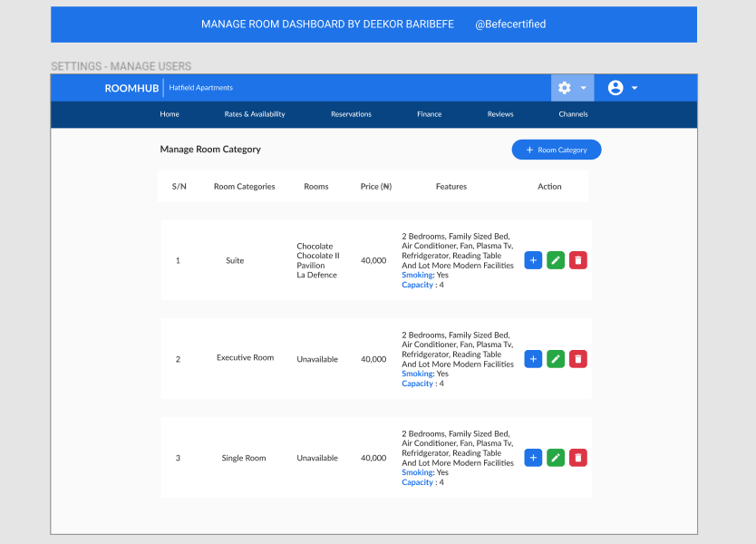The height and width of the screenshot is (544, 756).
Task: Expand the settings gear dropdown arrow
Action: (584, 88)
